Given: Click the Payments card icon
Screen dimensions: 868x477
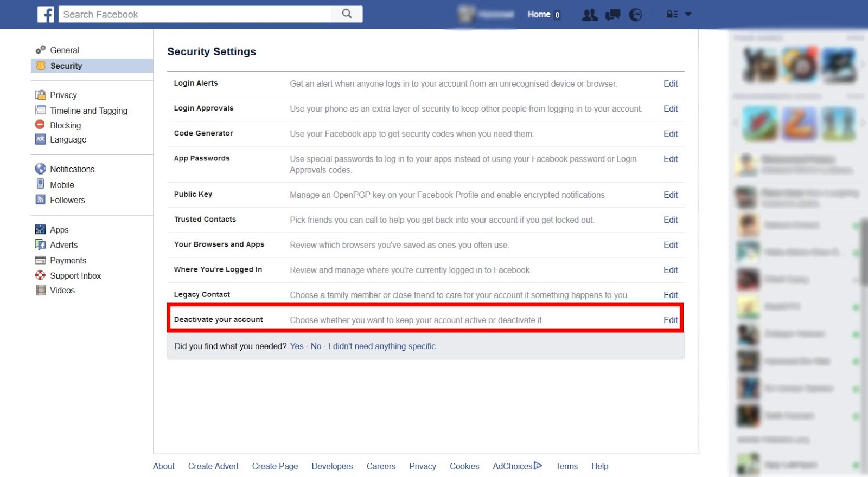Looking at the screenshot, I should click(x=41, y=260).
